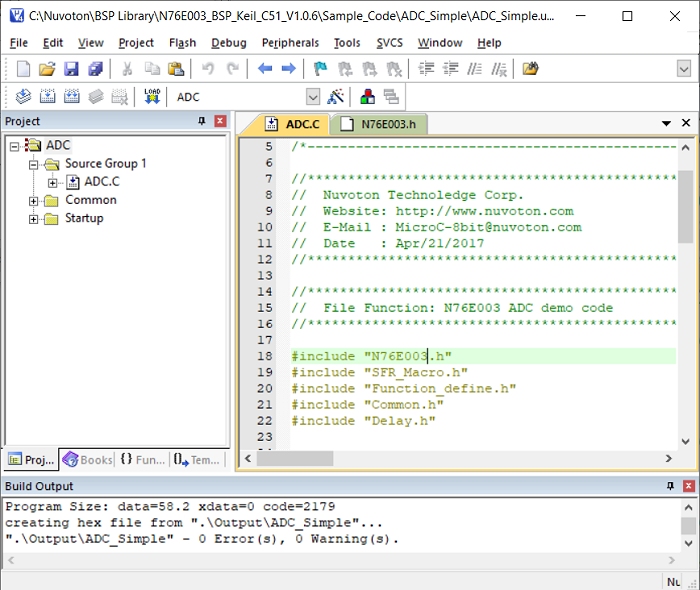The width and height of the screenshot is (700, 590).
Task: Insert bookmark using the flag icon
Action: tap(320, 69)
